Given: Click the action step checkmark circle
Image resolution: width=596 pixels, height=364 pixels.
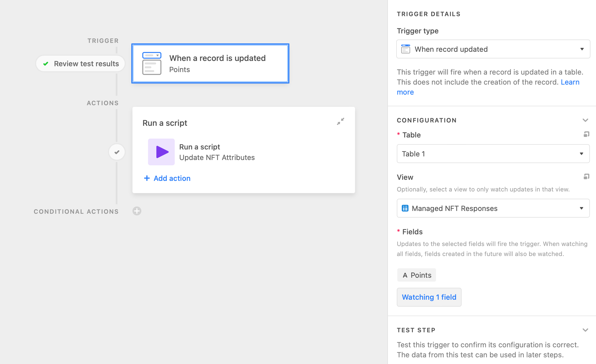Looking at the screenshot, I should pos(117,152).
